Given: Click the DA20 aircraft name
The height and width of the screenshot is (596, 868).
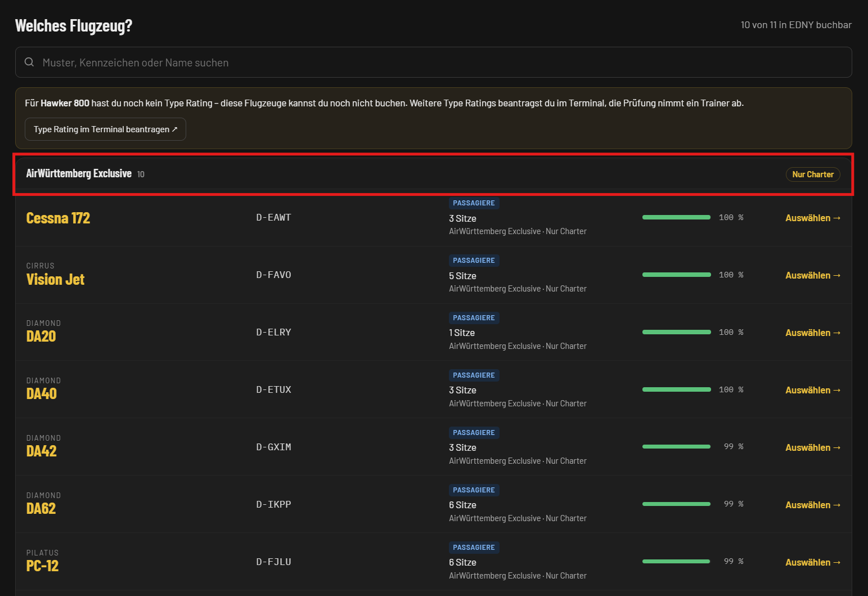Looking at the screenshot, I should click(41, 337).
